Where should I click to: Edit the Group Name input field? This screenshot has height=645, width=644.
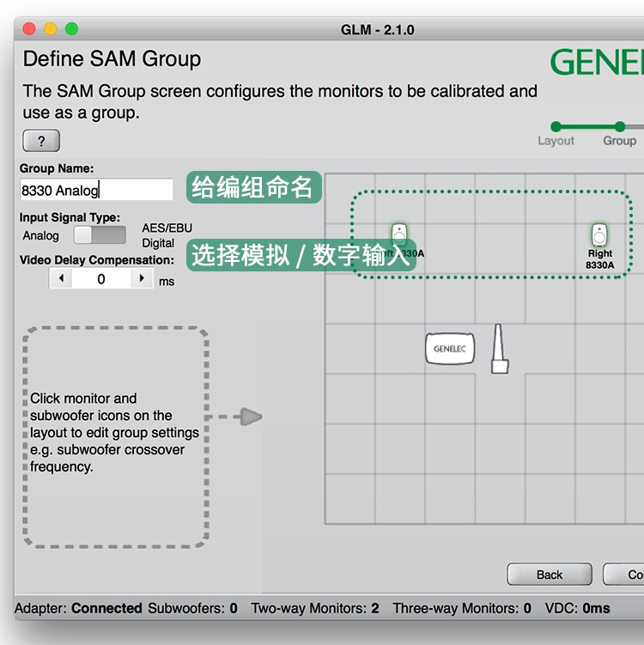point(96,190)
